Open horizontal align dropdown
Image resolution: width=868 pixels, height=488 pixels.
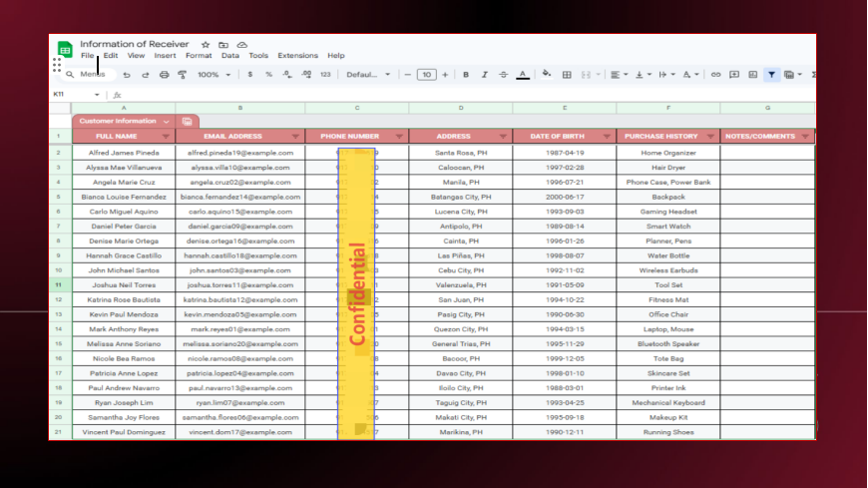coord(619,75)
